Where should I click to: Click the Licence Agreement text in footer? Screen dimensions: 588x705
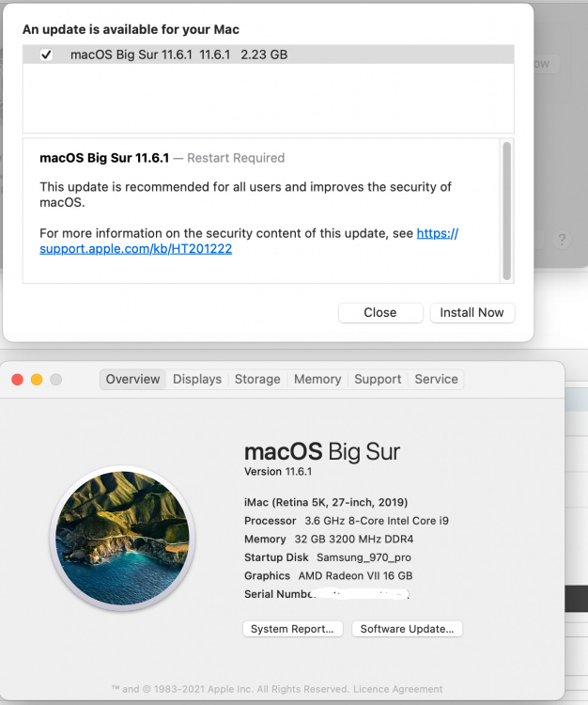[398, 689]
